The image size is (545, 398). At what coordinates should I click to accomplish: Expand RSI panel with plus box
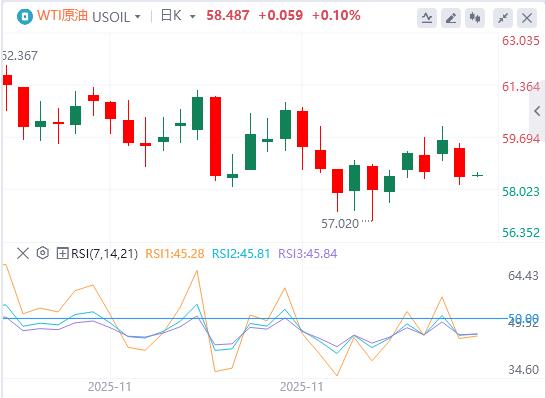[62, 253]
